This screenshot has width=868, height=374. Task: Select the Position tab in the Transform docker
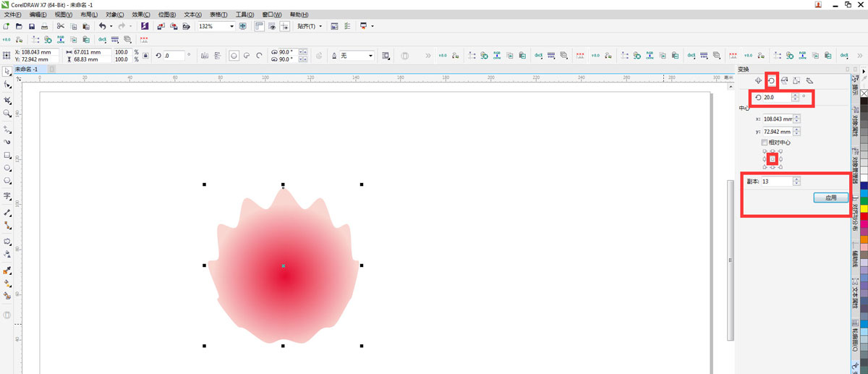758,80
